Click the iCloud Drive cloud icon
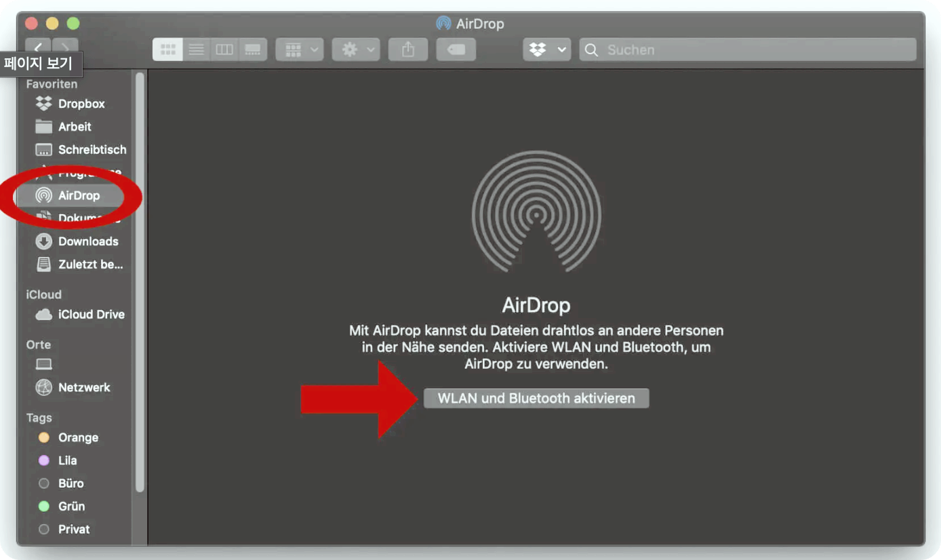The width and height of the screenshot is (941, 560). tap(43, 315)
